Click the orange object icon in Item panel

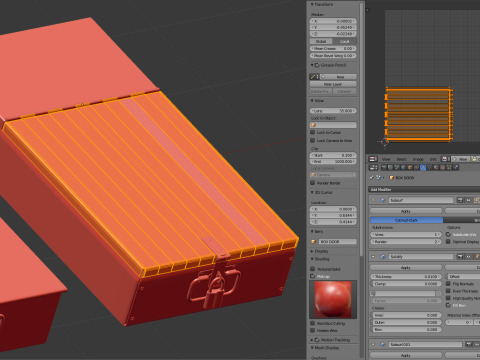313,241
